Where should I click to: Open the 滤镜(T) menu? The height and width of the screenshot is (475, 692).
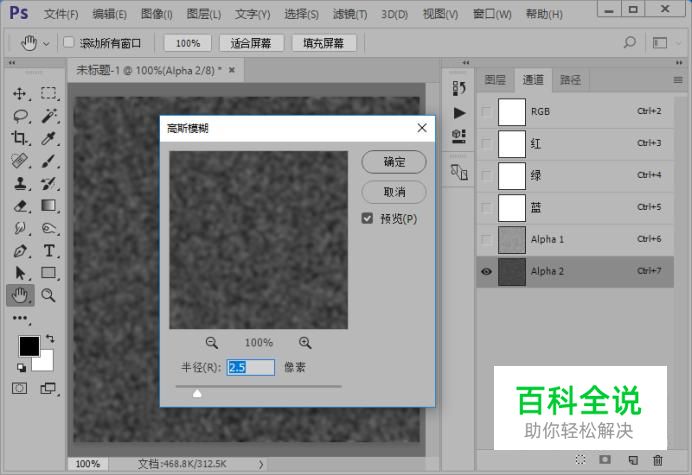coord(350,15)
